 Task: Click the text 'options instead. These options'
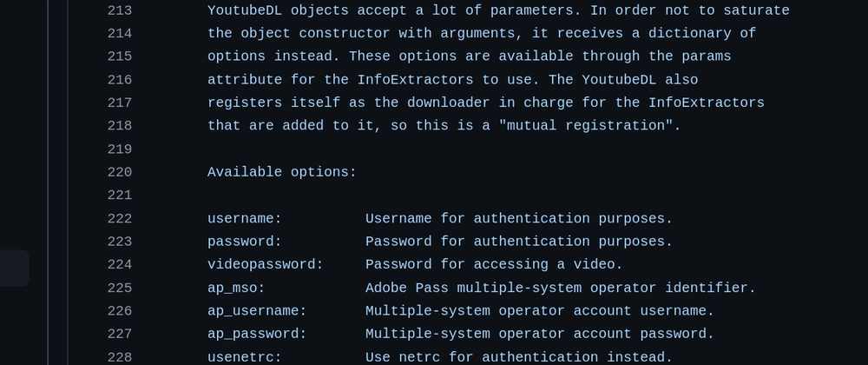(332, 56)
